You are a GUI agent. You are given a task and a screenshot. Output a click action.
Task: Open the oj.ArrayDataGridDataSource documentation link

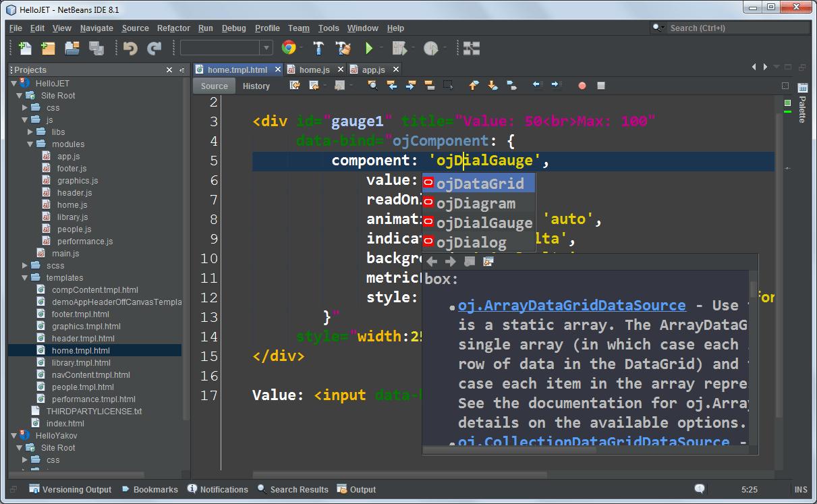tap(571, 306)
